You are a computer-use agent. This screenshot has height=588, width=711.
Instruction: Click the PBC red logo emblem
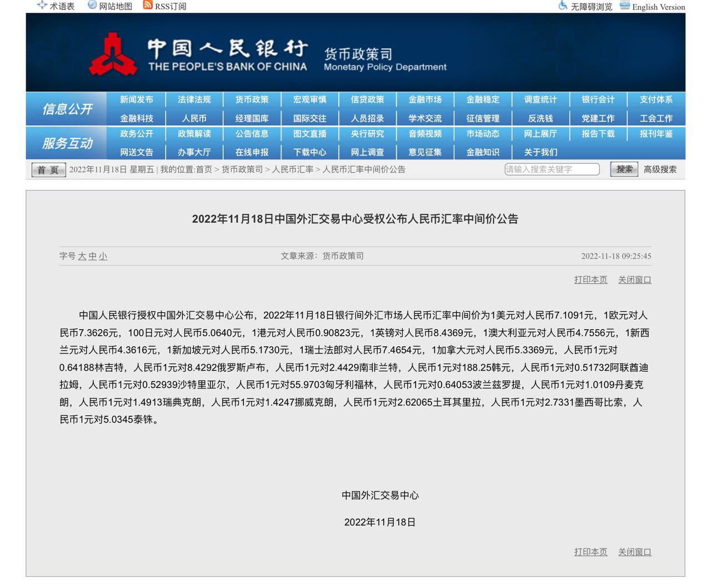tap(113, 55)
